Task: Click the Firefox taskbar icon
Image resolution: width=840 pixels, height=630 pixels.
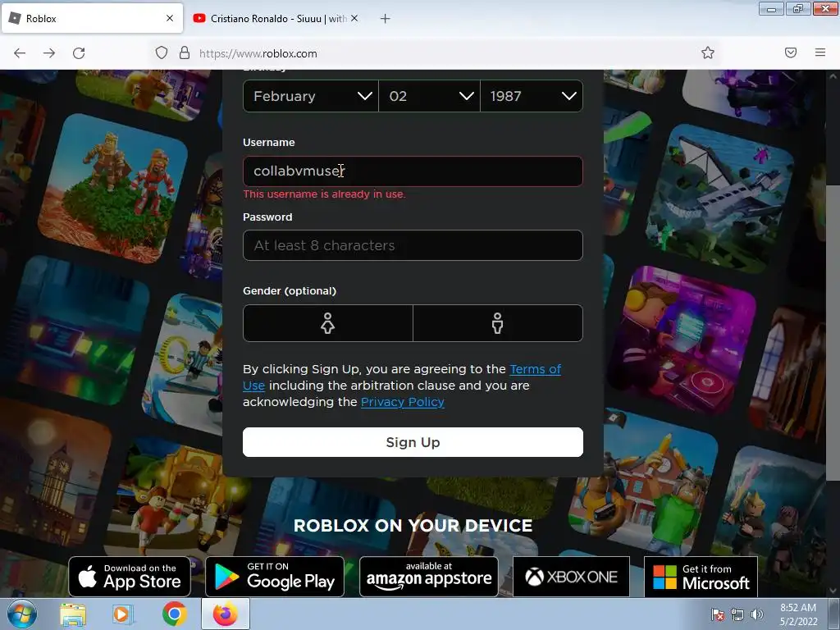Action: [226, 614]
